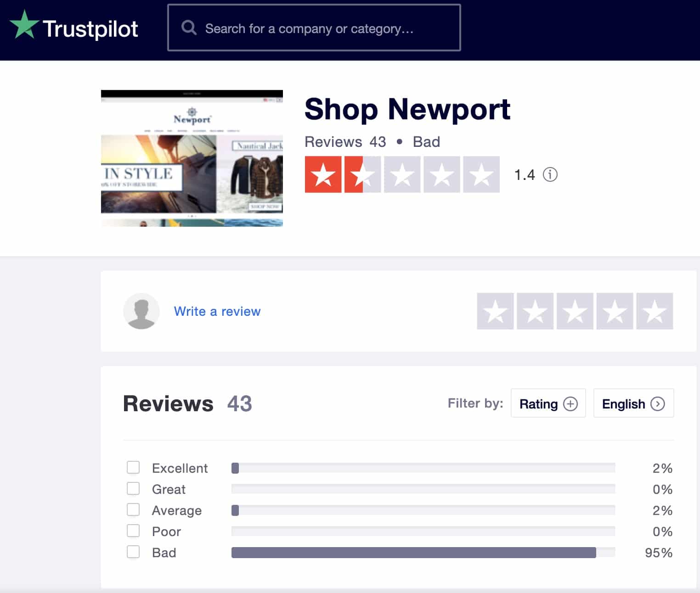700x593 pixels.
Task: Open the Shop Newport website thumbnail
Action: pyautogui.click(x=192, y=158)
